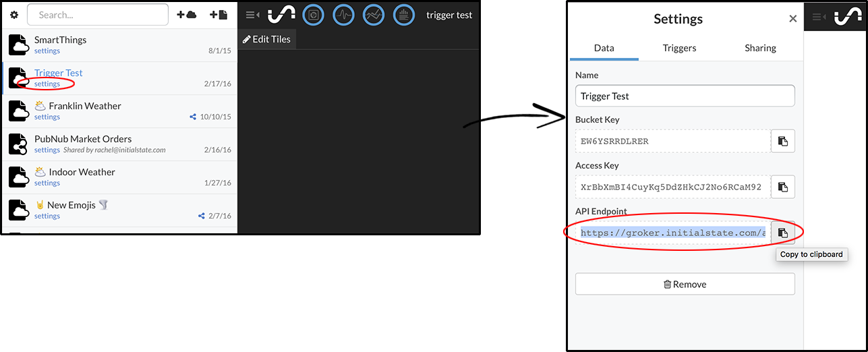Switch to the Sharing tab
The height and width of the screenshot is (352, 868).
[760, 48]
